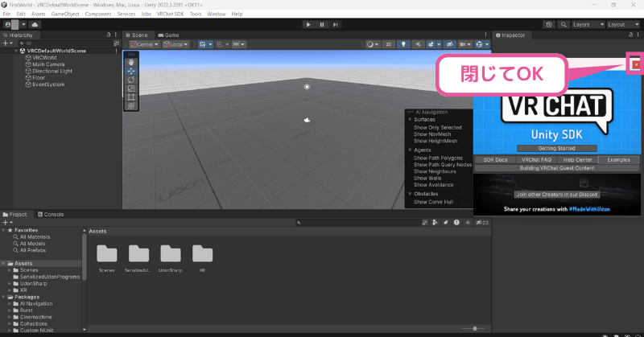
Task: Select VRCWorld in Hierarchy
Action: [x=44, y=58]
